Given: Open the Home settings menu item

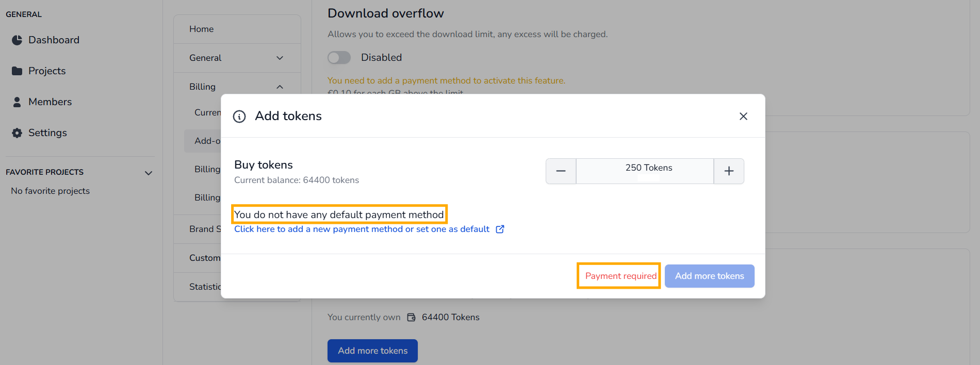Looking at the screenshot, I should (x=201, y=29).
